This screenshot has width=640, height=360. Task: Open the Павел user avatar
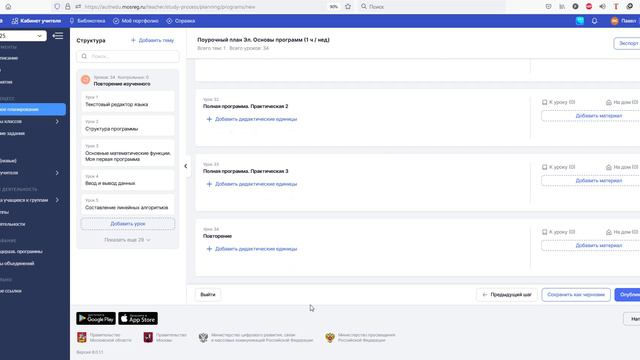click(x=614, y=21)
